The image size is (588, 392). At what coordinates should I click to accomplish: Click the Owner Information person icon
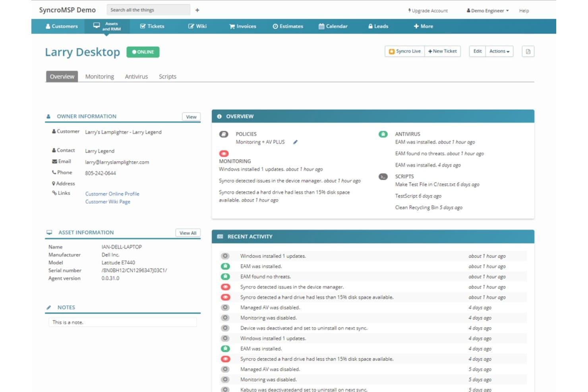(x=48, y=116)
